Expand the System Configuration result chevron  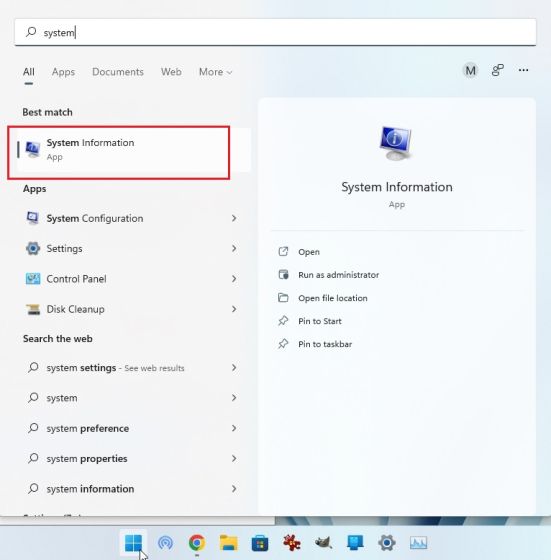234,218
